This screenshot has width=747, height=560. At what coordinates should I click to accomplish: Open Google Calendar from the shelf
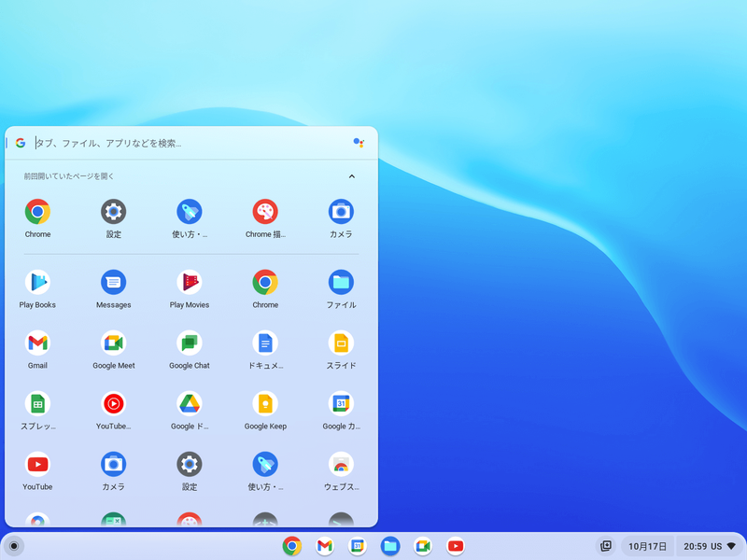coord(358,546)
